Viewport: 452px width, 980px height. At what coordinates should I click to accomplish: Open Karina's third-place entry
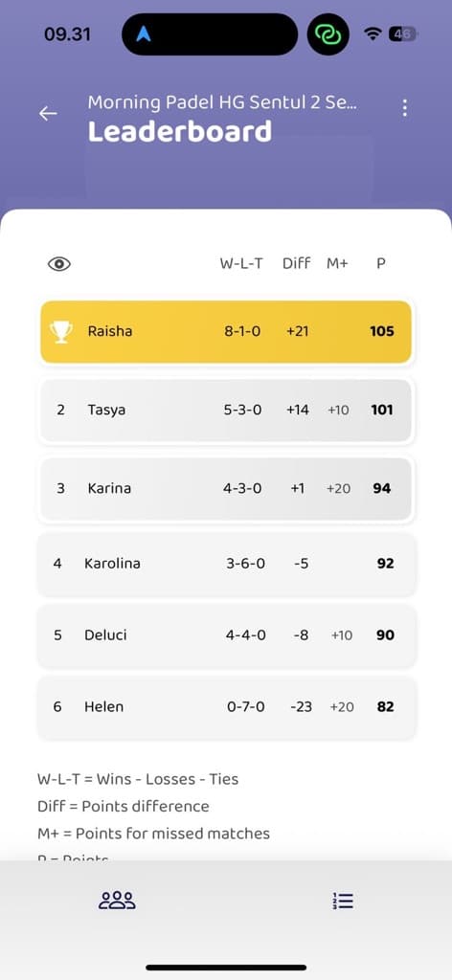(x=226, y=489)
